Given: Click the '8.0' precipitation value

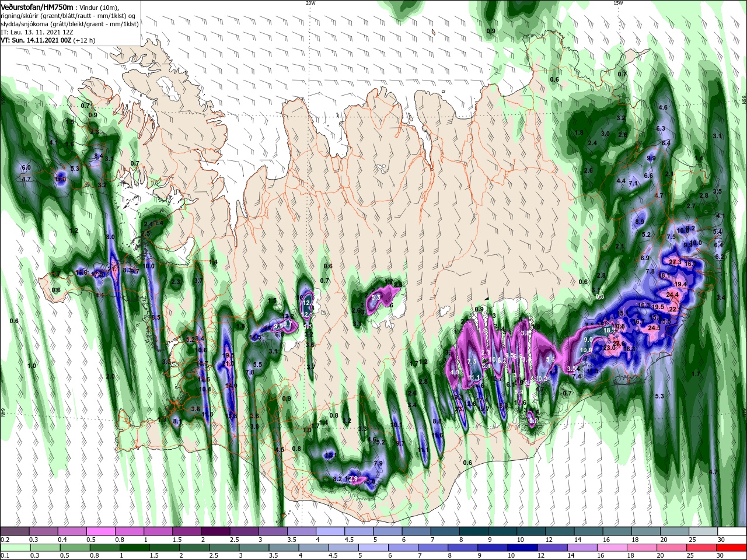Looking at the screenshot, I should point(110,237).
